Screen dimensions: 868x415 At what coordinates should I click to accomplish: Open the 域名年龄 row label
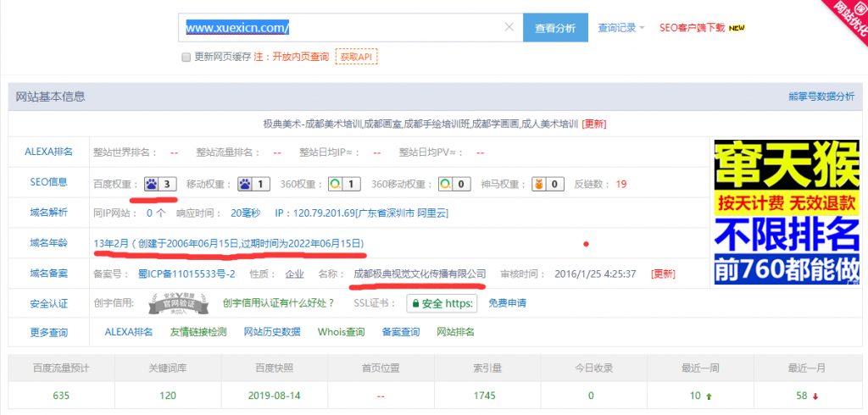coord(48,243)
